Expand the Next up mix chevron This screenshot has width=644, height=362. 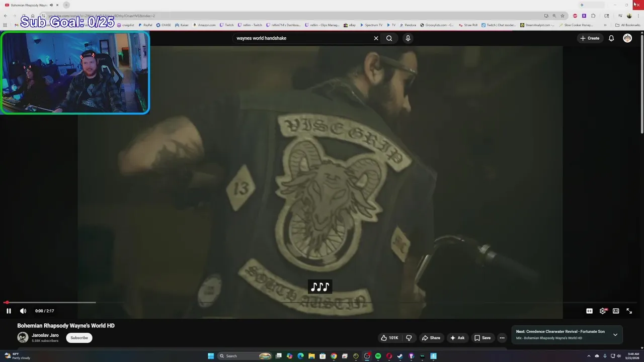(x=615, y=335)
